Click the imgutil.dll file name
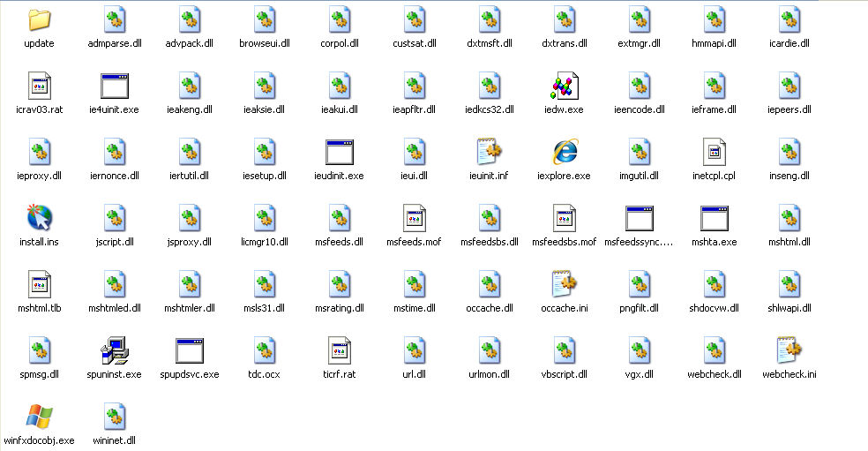The height and width of the screenshot is (451, 868). click(x=639, y=176)
